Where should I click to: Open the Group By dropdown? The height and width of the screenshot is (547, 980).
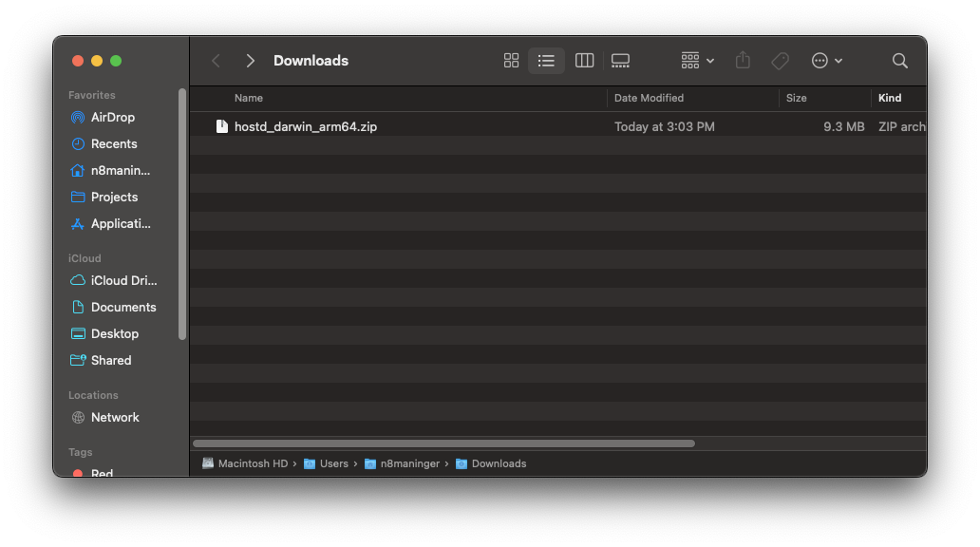pyautogui.click(x=697, y=61)
